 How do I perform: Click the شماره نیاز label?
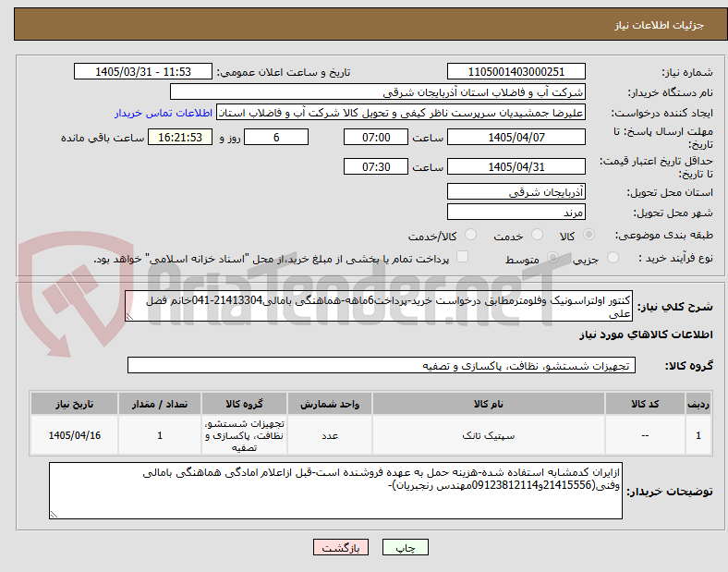point(687,72)
